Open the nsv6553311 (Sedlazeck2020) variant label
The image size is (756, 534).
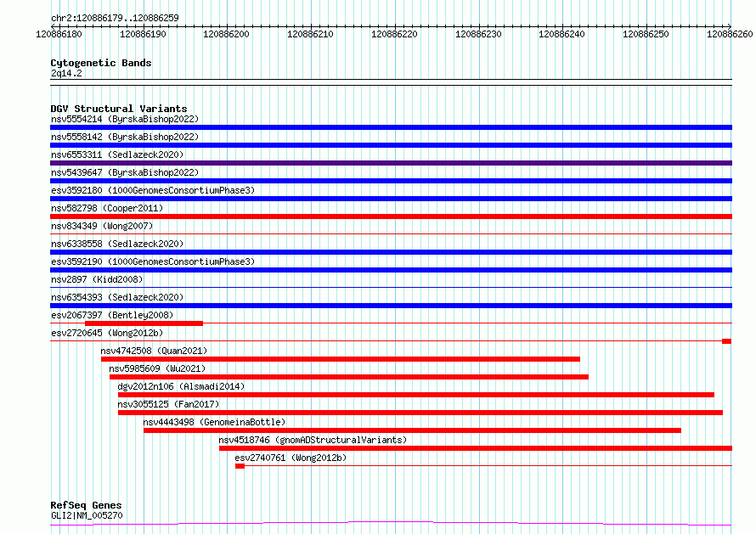[117, 155]
